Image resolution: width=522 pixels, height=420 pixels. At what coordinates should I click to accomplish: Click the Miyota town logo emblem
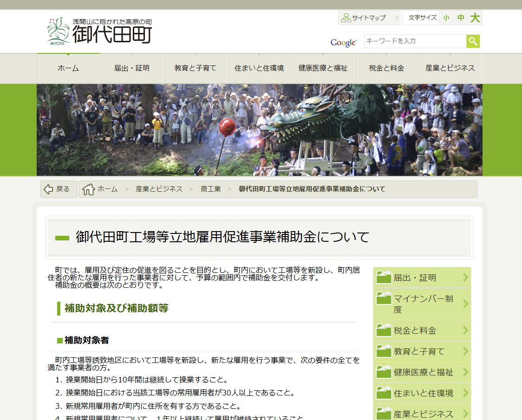pos(59,31)
